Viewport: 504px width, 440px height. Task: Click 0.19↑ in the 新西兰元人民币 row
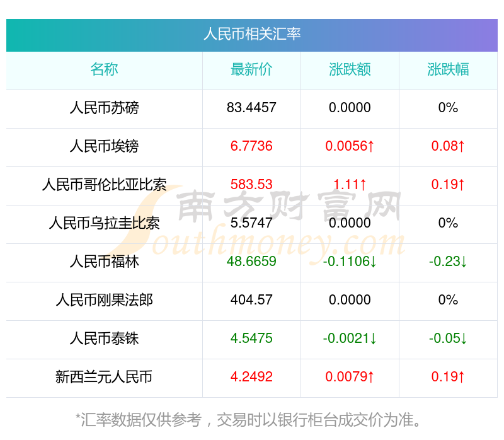point(448,377)
